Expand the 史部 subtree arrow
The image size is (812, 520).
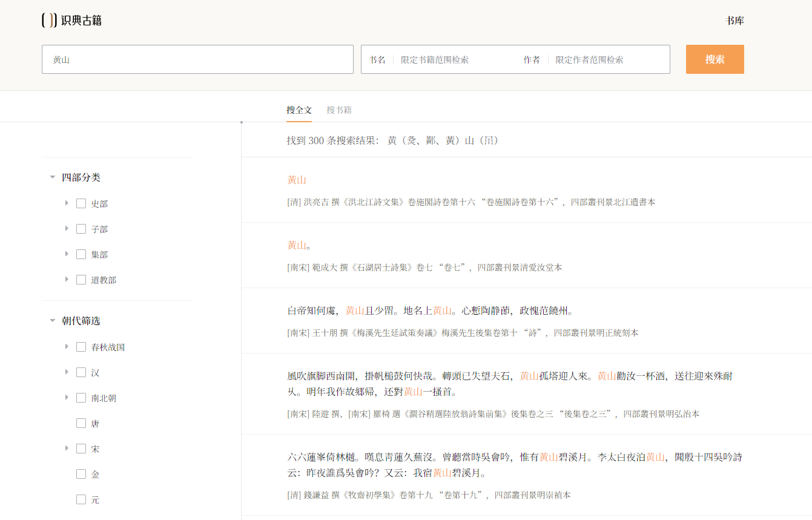(x=67, y=203)
